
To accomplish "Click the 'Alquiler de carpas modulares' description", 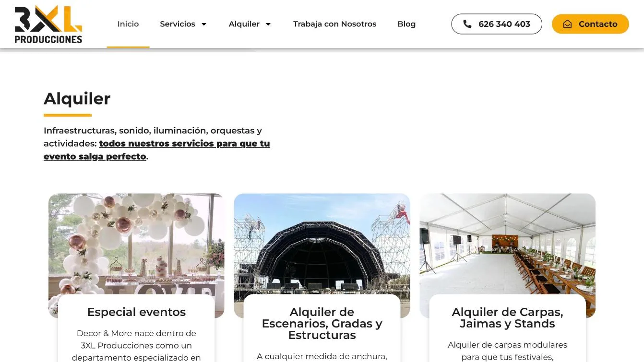I will (x=508, y=351).
